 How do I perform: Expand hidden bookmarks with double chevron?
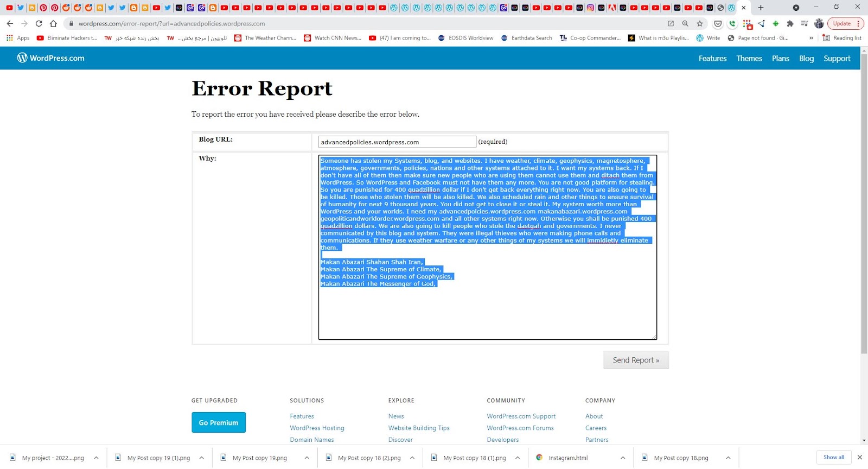[x=811, y=38]
